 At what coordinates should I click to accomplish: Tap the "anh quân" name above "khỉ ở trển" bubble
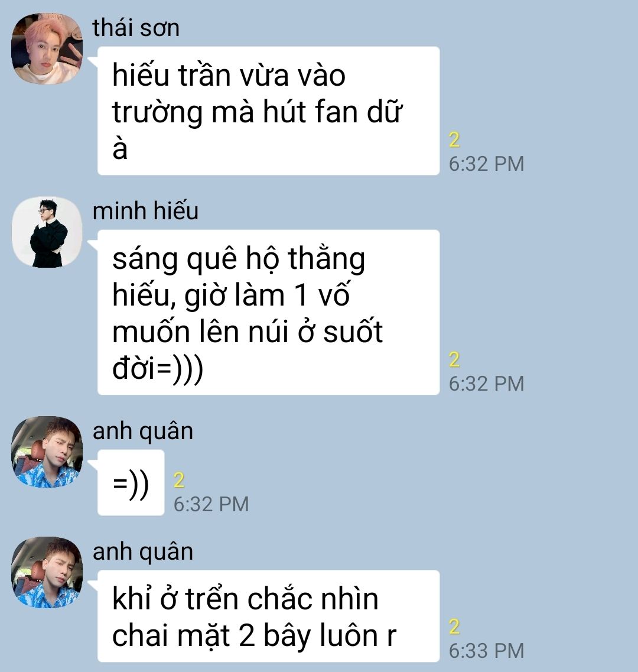tap(143, 551)
